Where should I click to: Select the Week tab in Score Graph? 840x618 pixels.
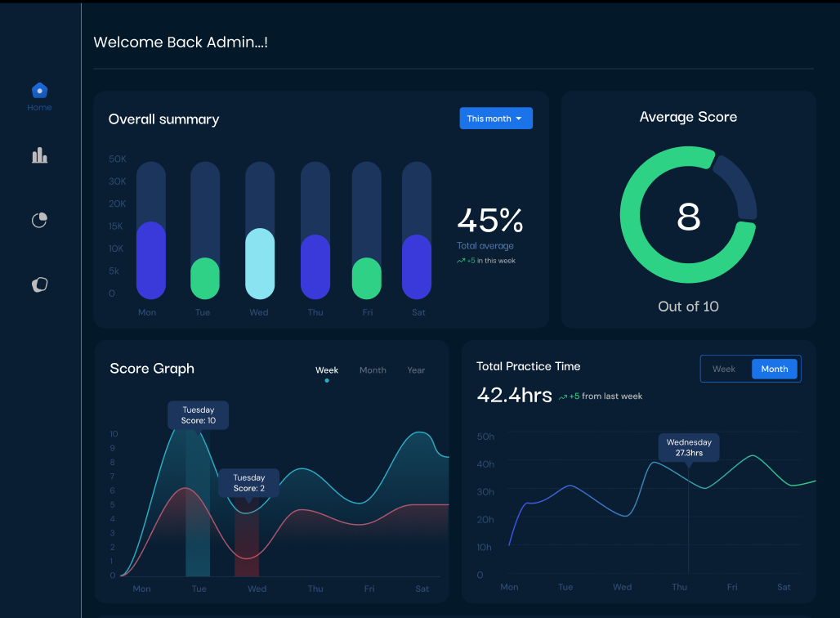tap(327, 370)
